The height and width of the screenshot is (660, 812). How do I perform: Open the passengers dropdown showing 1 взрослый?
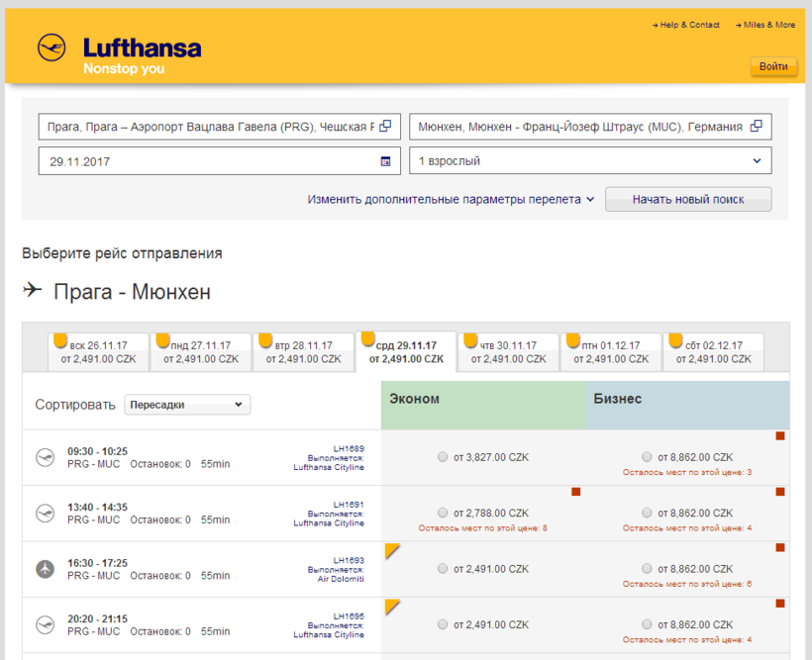coord(590,161)
